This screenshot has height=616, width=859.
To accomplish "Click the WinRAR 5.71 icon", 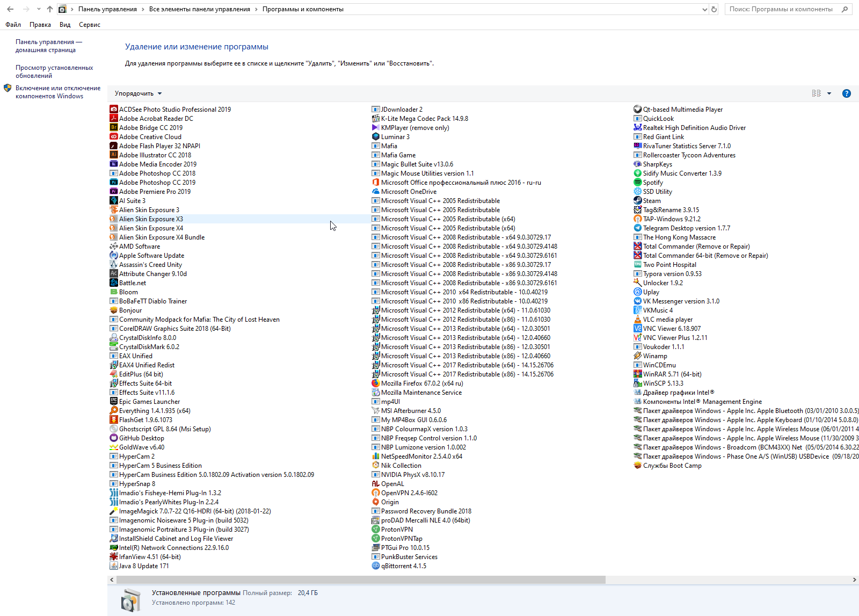I will click(x=638, y=374).
